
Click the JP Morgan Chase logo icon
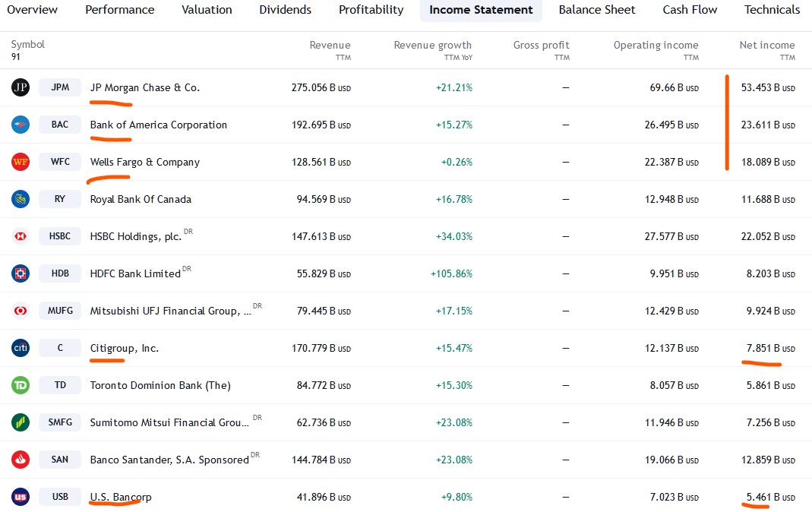coord(21,87)
